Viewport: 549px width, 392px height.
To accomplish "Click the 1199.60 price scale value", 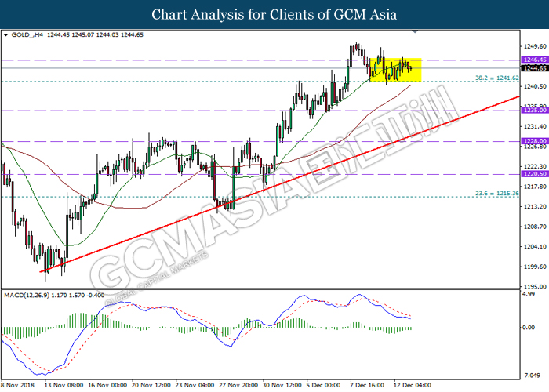I will tap(535, 267).
